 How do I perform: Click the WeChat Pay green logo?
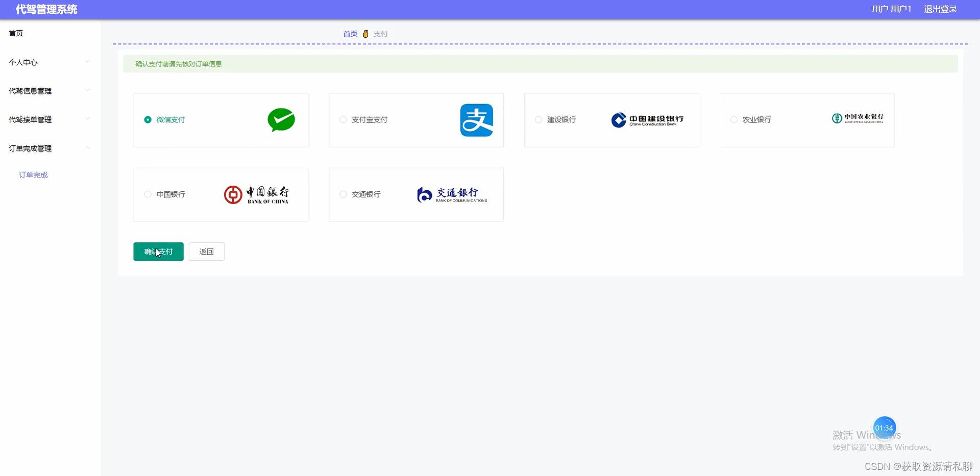click(281, 120)
